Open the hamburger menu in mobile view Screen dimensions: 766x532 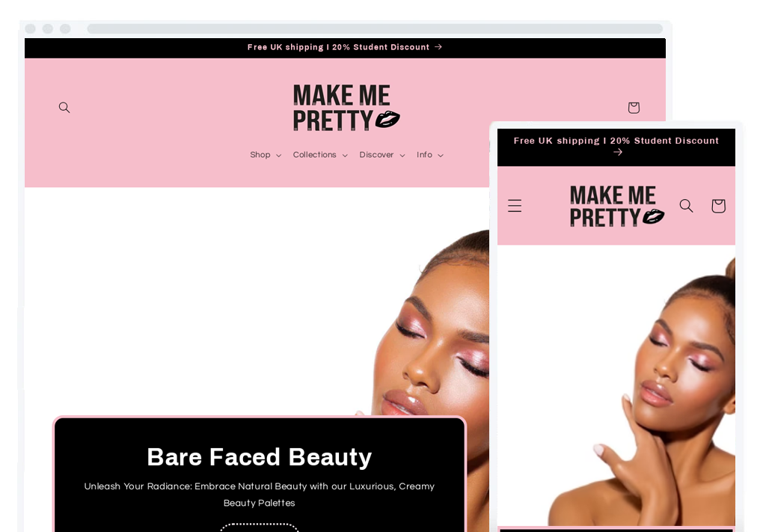[515, 206]
